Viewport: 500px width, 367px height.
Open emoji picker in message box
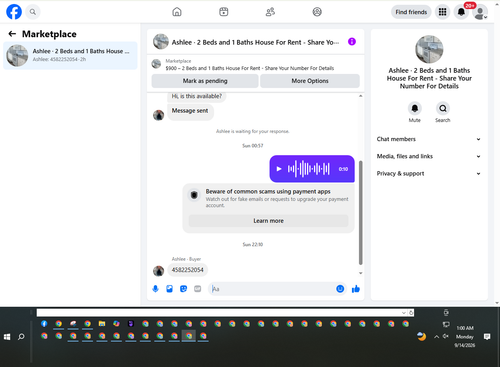[340, 289]
